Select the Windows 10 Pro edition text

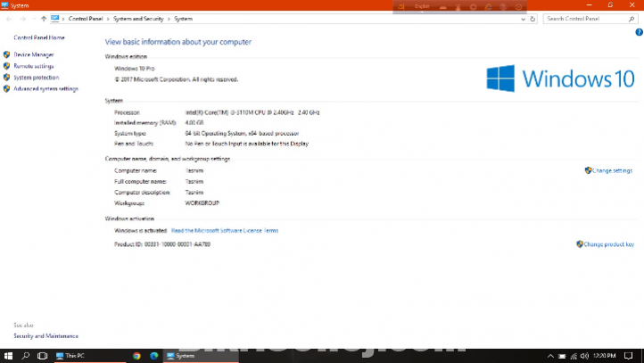[x=135, y=69]
